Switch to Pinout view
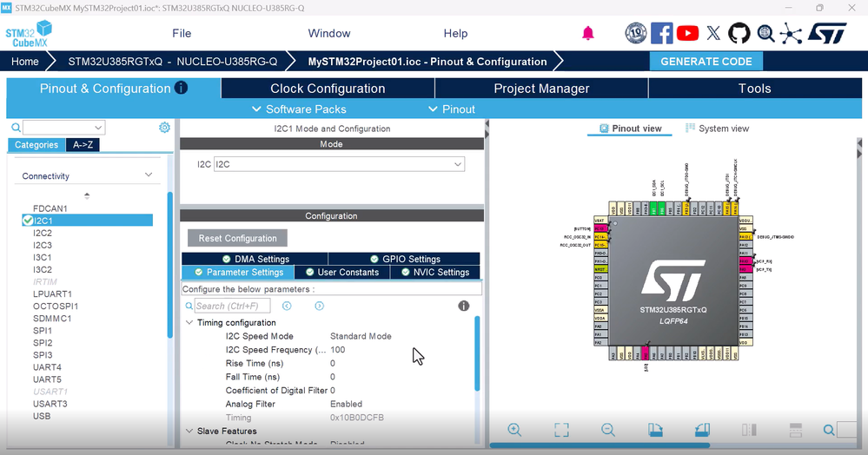Image resolution: width=868 pixels, height=455 pixels. (x=631, y=129)
